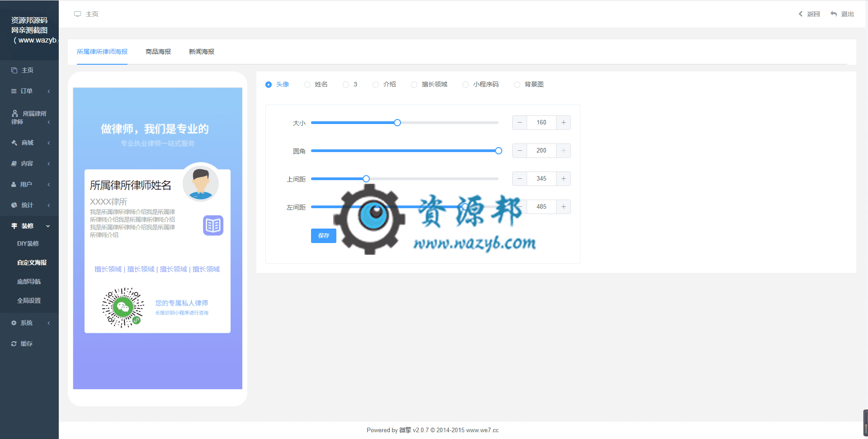Click the 大小 slider handle
868x439 pixels.
[397, 123]
